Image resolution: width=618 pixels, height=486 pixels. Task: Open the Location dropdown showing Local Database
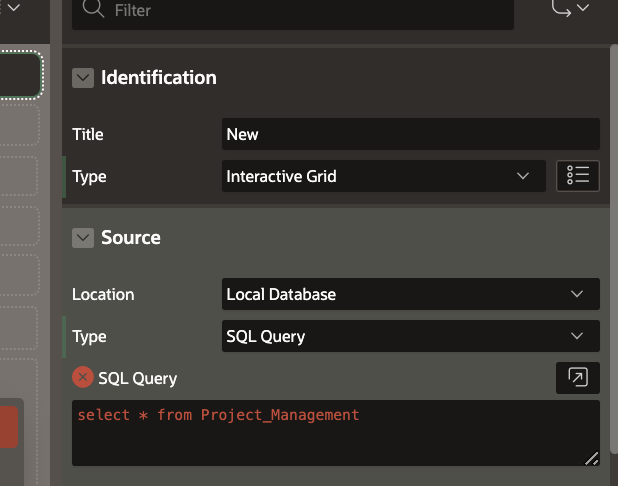(411, 294)
